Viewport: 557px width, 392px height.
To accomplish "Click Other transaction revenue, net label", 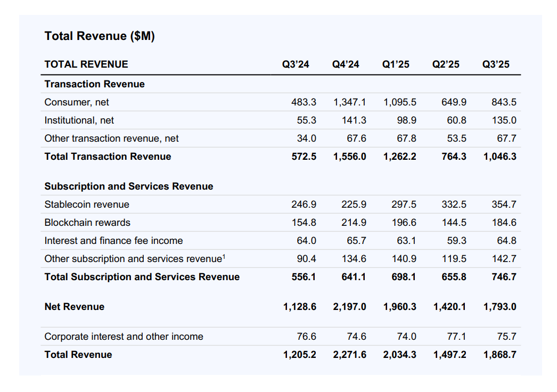I will tap(111, 138).
